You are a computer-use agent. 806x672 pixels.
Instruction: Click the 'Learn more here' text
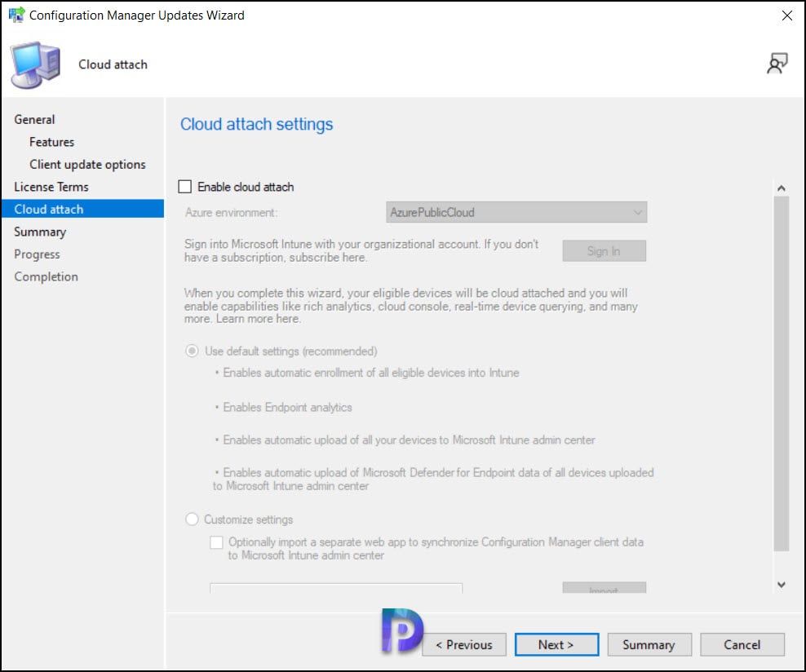(x=258, y=319)
